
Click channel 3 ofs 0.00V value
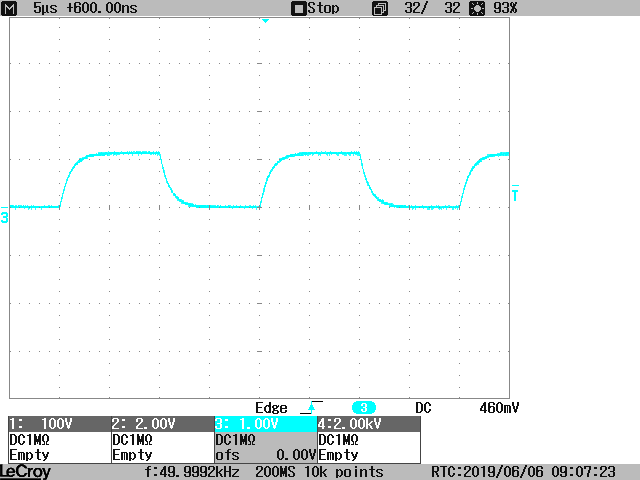coord(266,455)
